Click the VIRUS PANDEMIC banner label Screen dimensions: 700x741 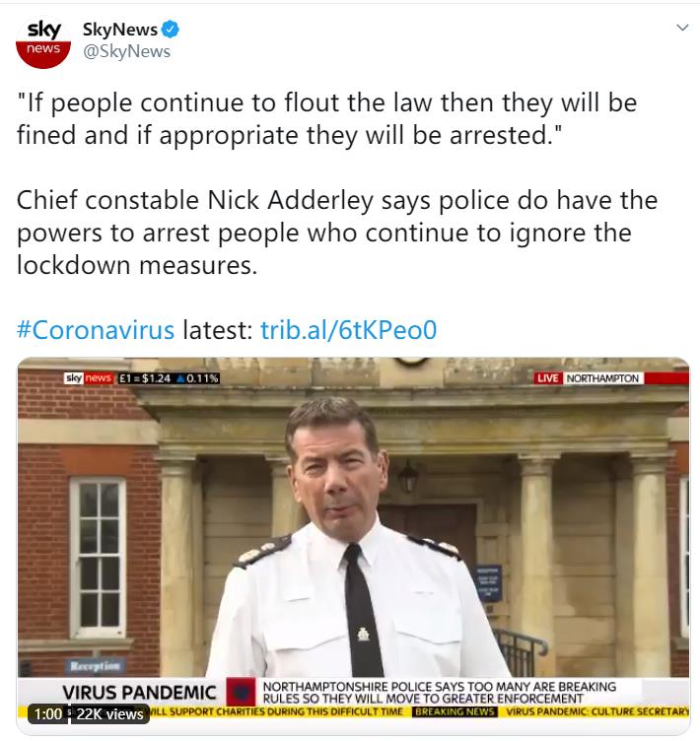click(x=139, y=693)
